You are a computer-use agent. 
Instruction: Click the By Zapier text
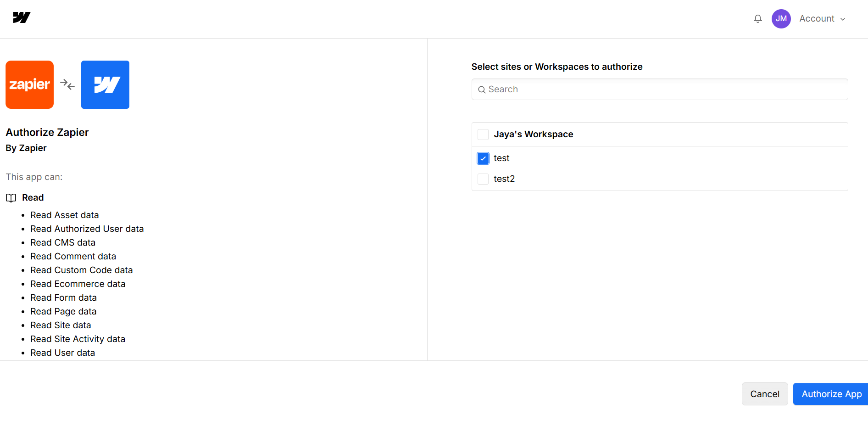pos(26,148)
